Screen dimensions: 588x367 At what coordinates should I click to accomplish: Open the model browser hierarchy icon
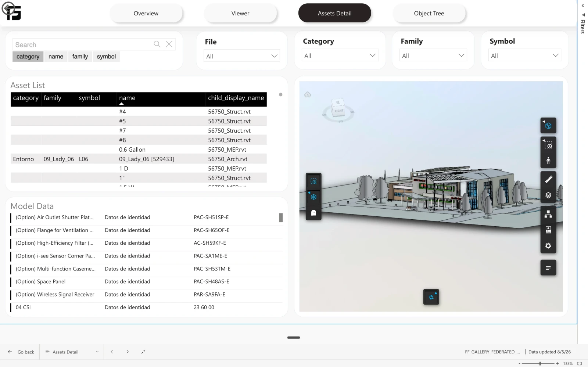[548, 214]
